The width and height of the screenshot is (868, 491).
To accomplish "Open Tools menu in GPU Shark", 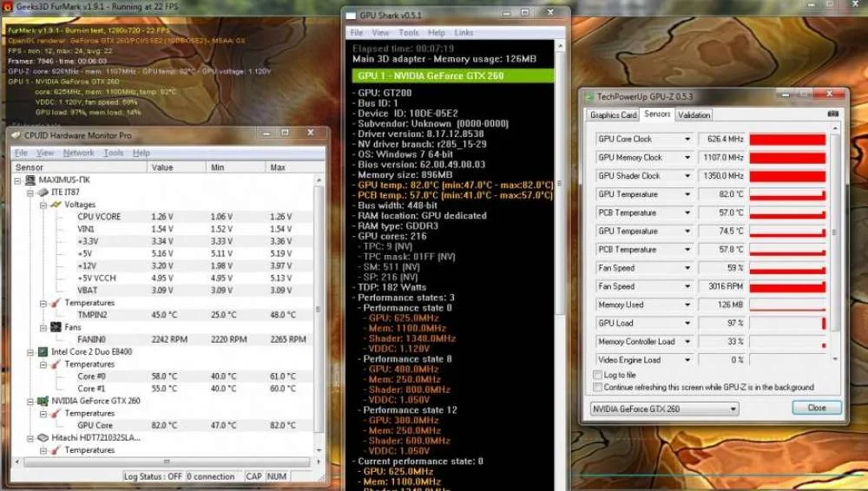I will [x=409, y=33].
